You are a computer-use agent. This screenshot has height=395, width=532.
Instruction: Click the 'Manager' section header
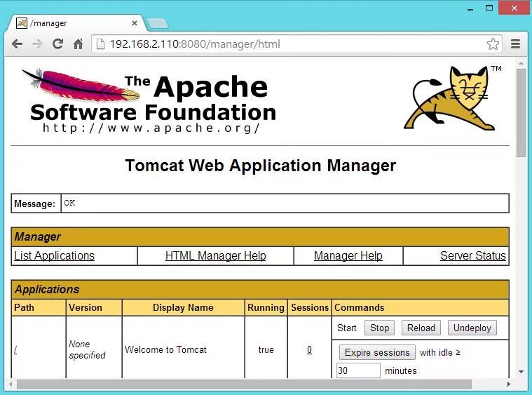(260, 236)
